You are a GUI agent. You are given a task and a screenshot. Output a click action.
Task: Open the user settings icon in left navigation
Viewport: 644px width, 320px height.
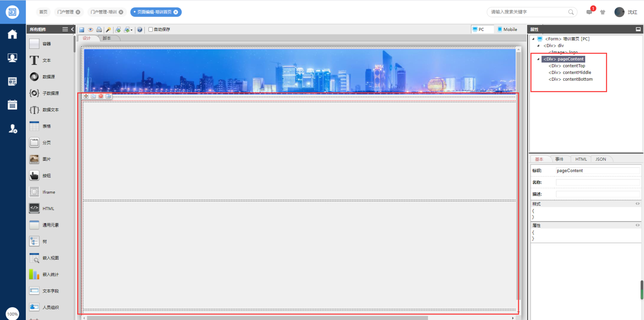pos(13,128)
